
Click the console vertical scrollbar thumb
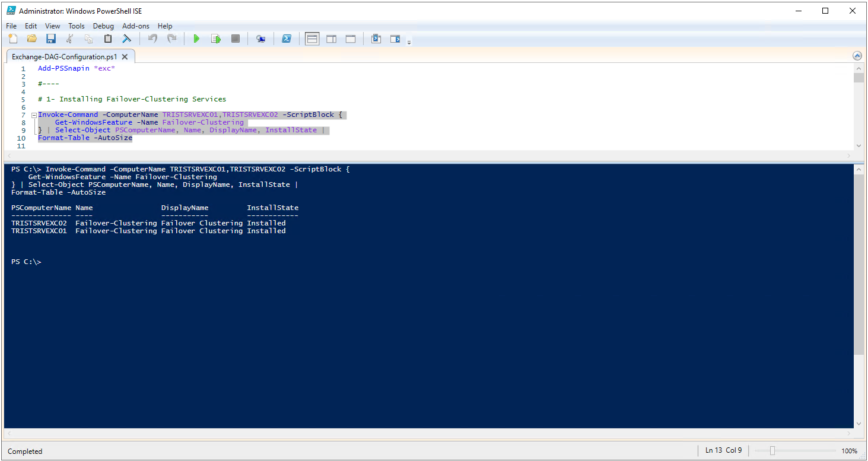[859, 264]
